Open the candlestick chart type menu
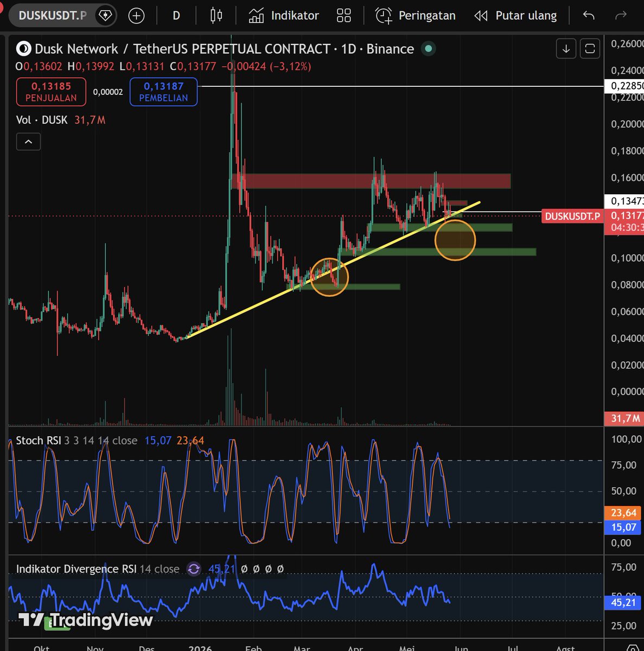 pyautogui.click(x=216, y=16)
